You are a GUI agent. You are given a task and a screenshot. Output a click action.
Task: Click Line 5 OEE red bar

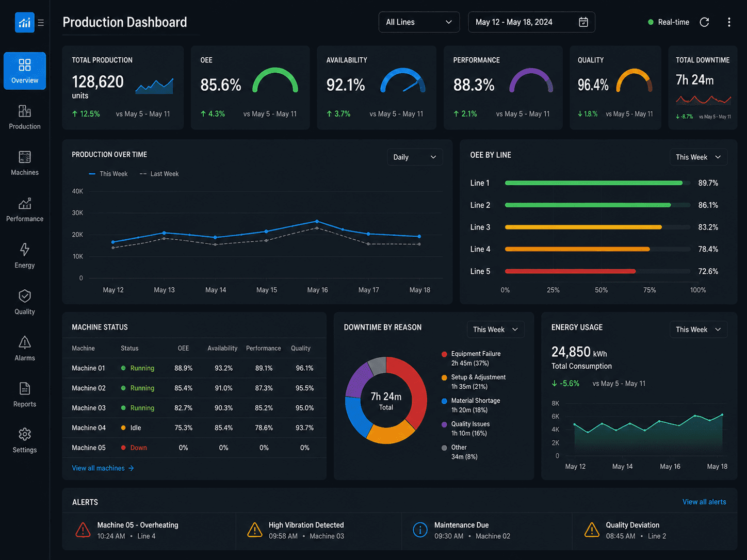[x=571, y=271]
